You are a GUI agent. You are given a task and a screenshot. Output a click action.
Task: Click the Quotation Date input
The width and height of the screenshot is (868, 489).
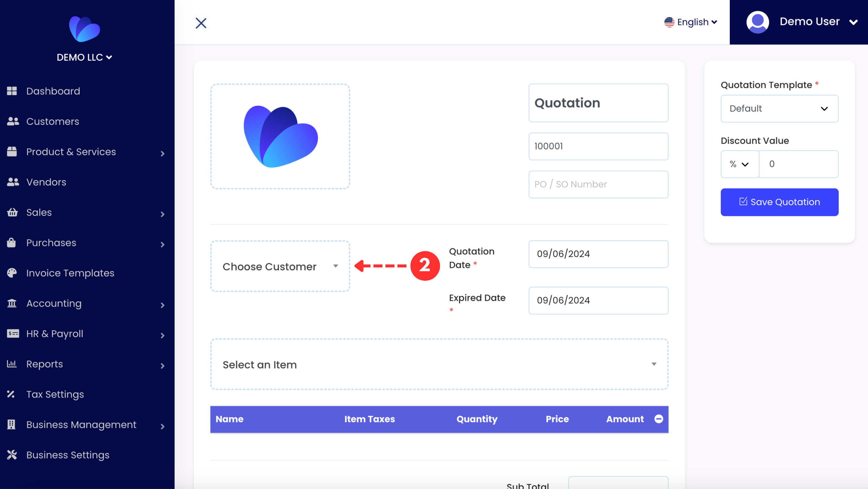(x=599, y=254)
